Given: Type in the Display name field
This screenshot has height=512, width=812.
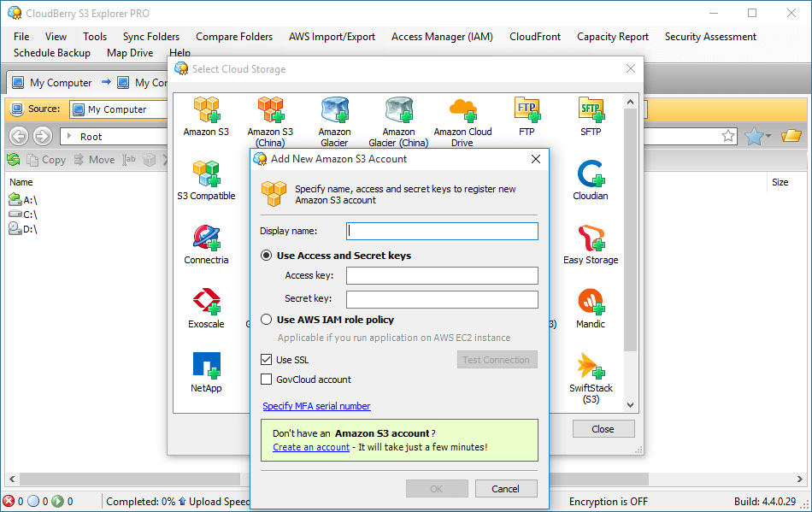Looking at the screenshot, I should pos(441,231).
